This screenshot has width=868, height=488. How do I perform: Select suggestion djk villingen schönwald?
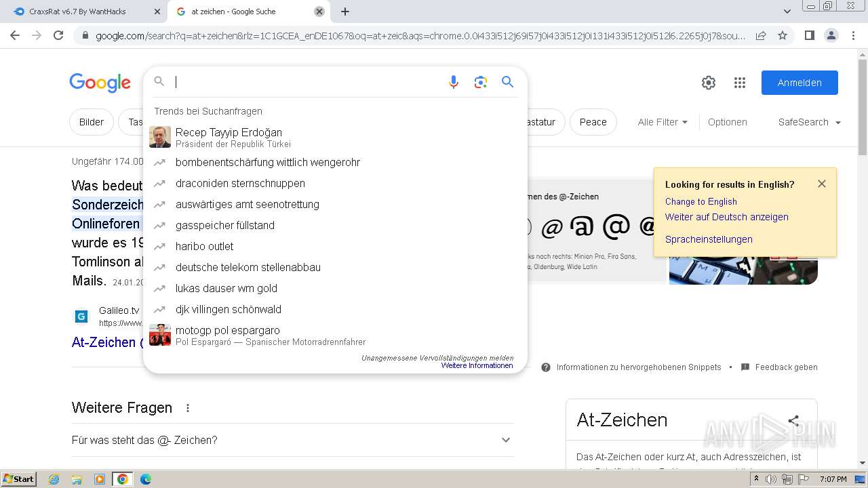(x=335, y=309)
